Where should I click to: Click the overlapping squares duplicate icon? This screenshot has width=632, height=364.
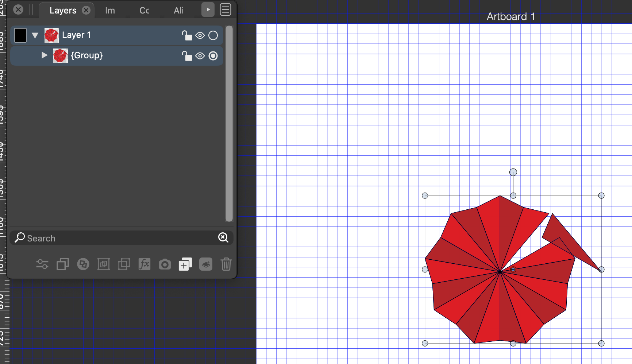[x=63, y=264]
